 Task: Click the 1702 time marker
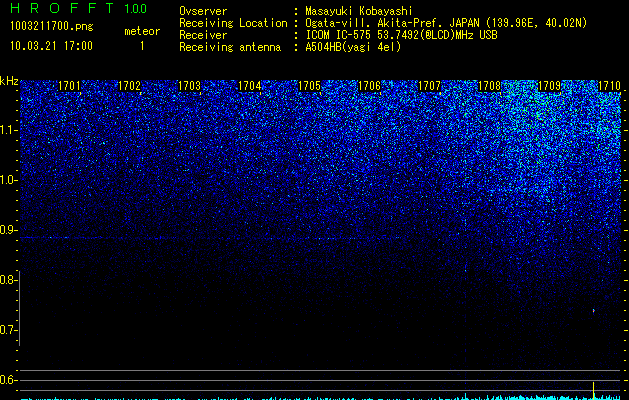click(130, 86)
